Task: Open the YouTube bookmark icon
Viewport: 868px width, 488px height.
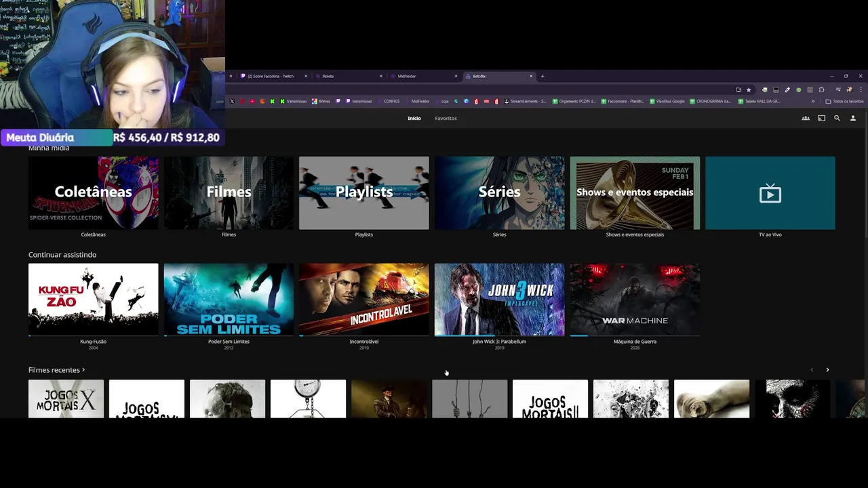Action: point(252,101)
